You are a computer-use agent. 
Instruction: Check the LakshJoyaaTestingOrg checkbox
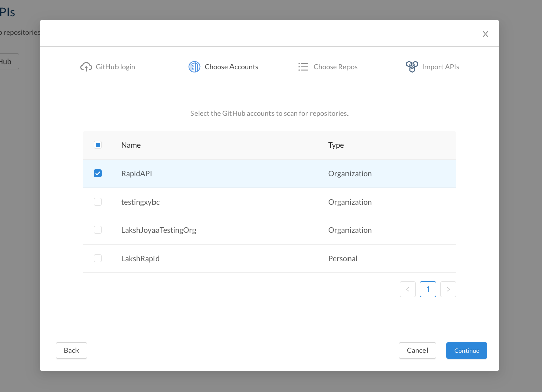pyautogui.click(x=98, y=230)
